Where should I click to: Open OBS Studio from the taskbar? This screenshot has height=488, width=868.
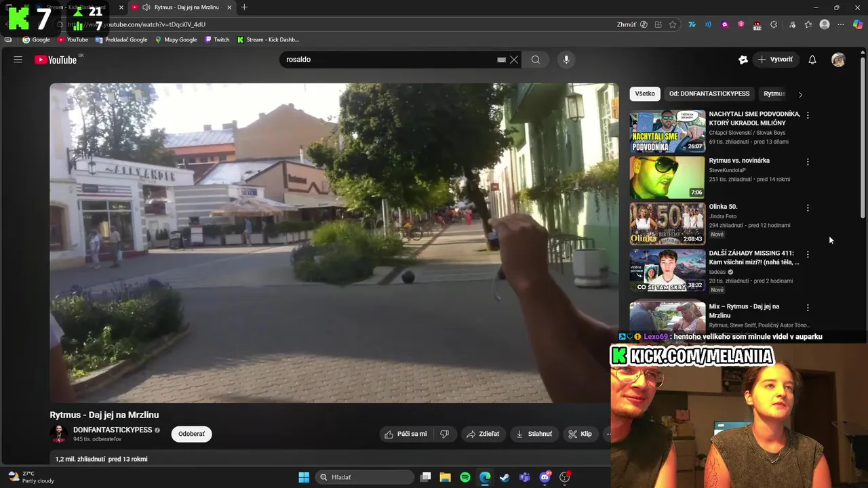tap(564, 477)
